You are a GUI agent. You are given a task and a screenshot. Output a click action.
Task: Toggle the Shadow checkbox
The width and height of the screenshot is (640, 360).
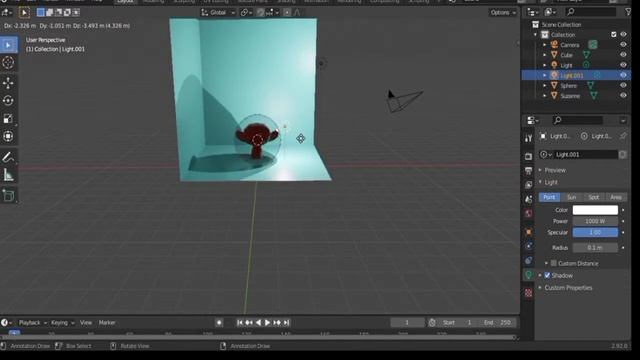[x=547, y=276]
